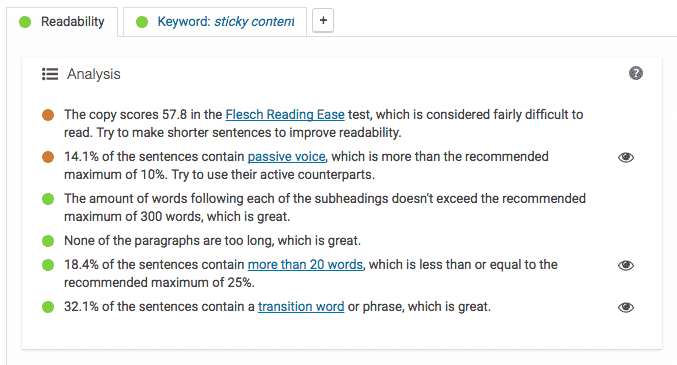Toggle eye icon to highlight passive voice sentences

626,157
